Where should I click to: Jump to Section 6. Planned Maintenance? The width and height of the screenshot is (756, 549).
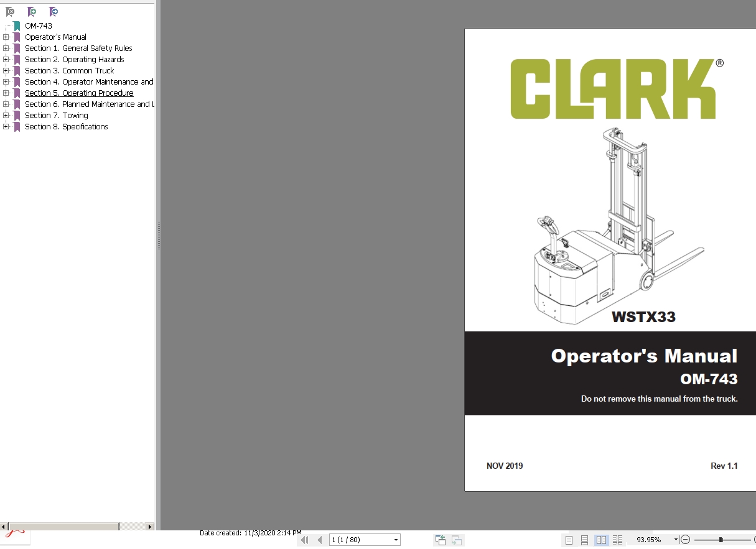[x=89, y=104]
